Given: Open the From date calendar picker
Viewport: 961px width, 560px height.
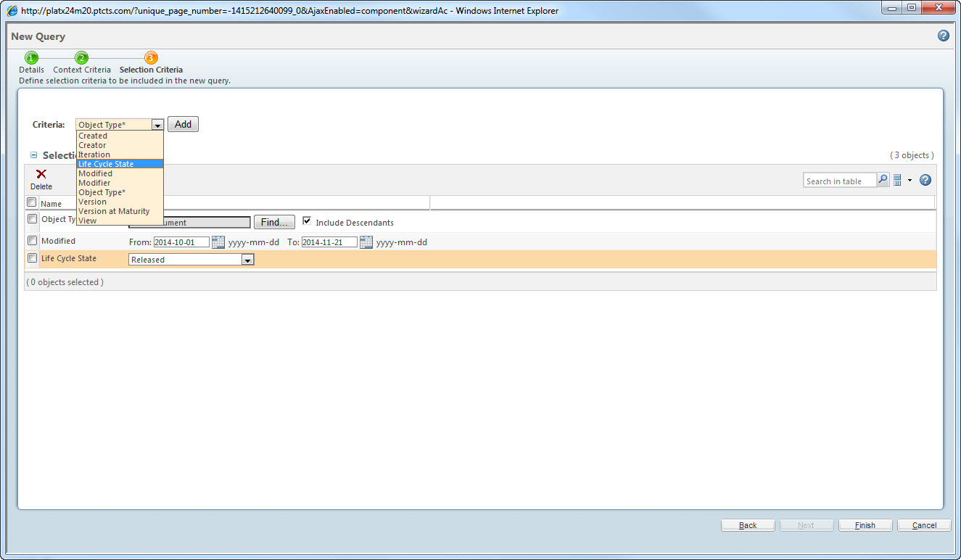Looking at the screenshot, I should coord(218,242).
